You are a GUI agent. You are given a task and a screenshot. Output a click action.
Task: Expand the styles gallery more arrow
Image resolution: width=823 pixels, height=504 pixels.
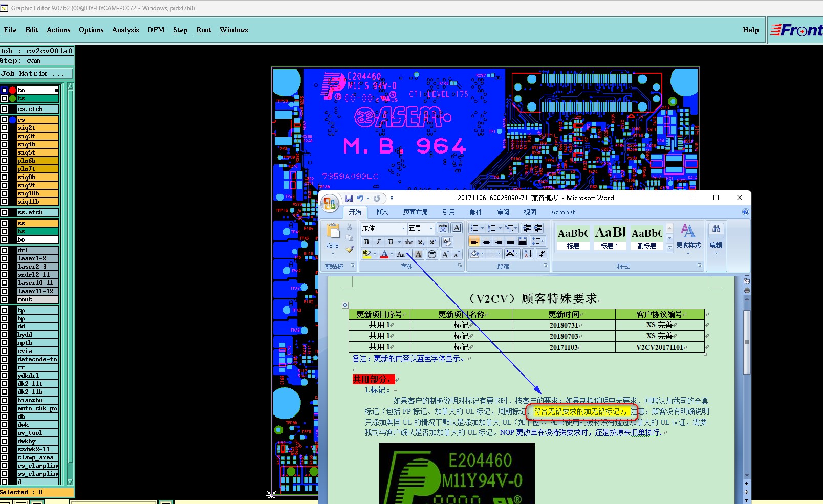669,248
